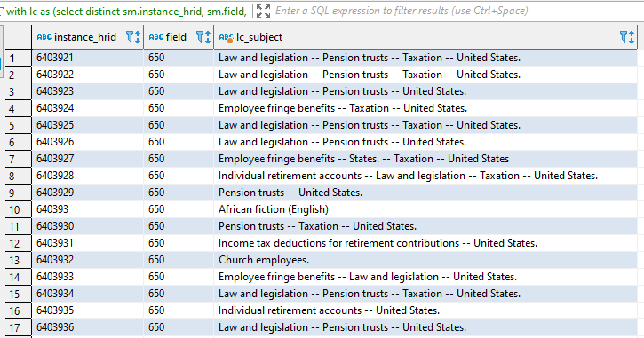Click the ABC type icon of field column
This screenshot has height=338, width=644.
click(156, 37)
